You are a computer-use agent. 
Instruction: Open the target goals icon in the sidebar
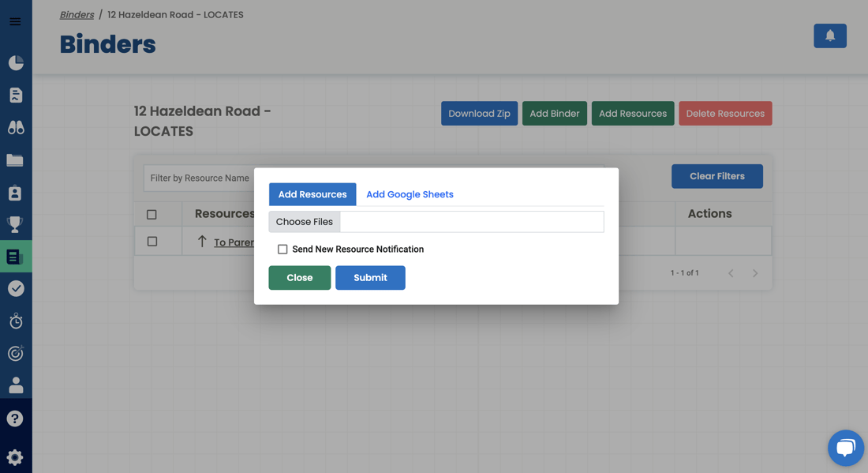[x=16, y=353]
